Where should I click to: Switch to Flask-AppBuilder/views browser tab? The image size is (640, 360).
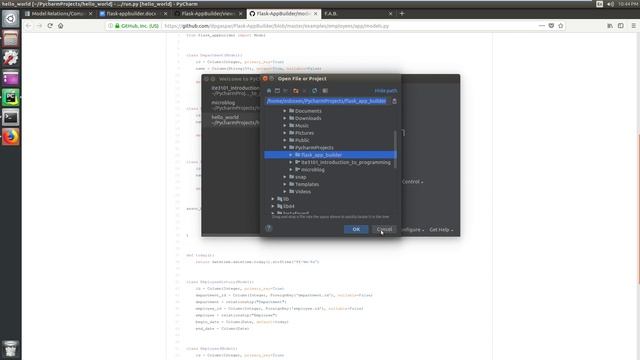pyautogui.click(x=209, y=13)
